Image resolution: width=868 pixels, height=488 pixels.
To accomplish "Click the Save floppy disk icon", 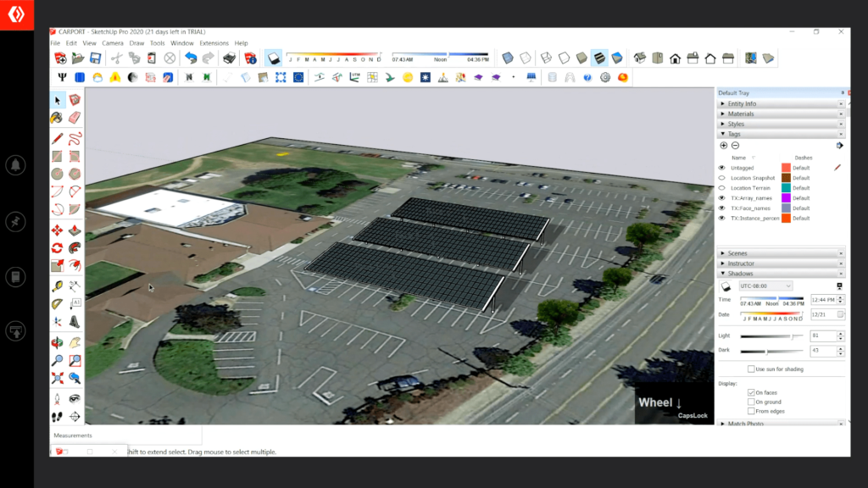I will 96,58.
